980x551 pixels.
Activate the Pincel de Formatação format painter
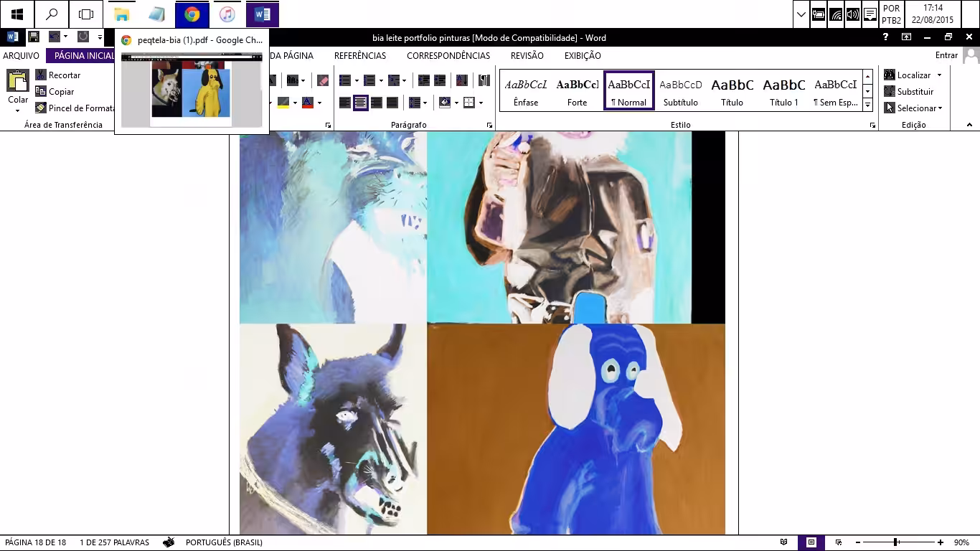[75, 108]
